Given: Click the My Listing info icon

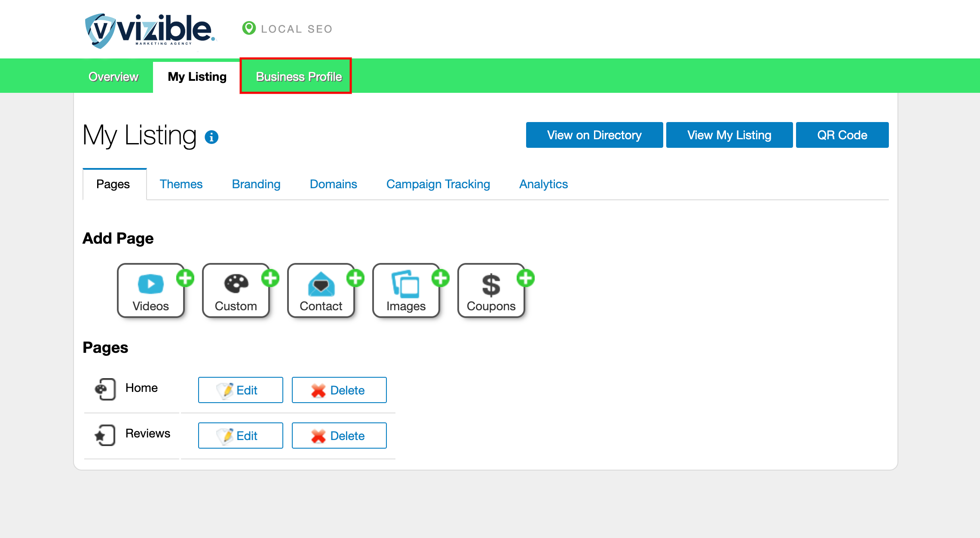Looking at the screenshot, I should [x=211, y=137].
